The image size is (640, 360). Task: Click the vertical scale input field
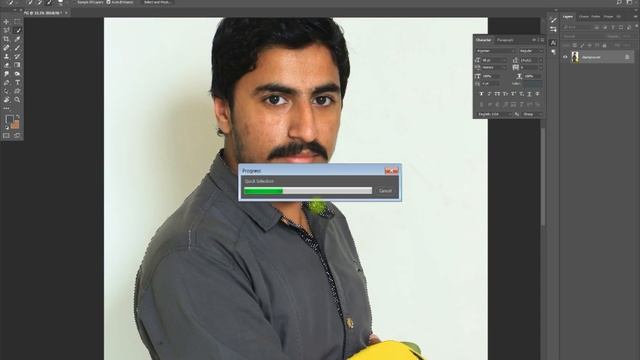click(490, 76)
